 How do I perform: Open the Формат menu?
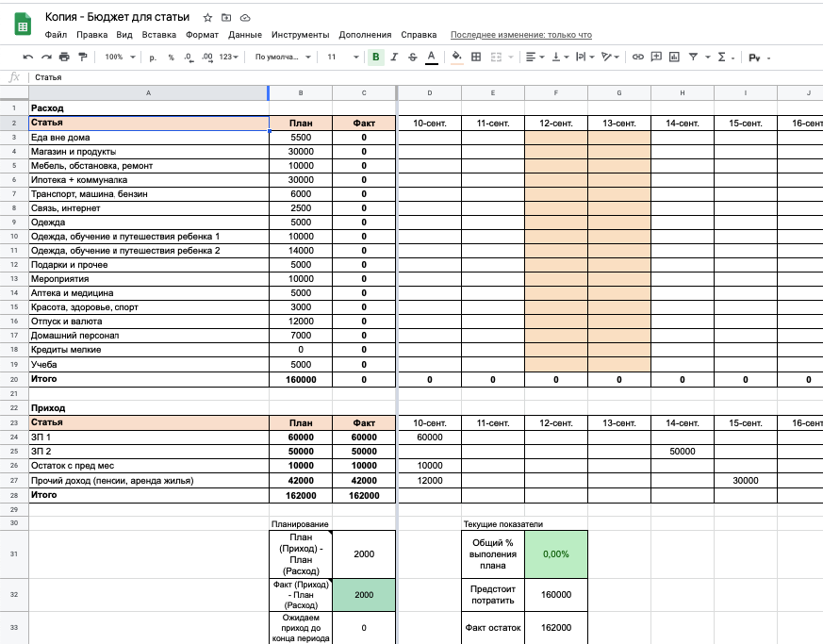(x=202, y=35)
